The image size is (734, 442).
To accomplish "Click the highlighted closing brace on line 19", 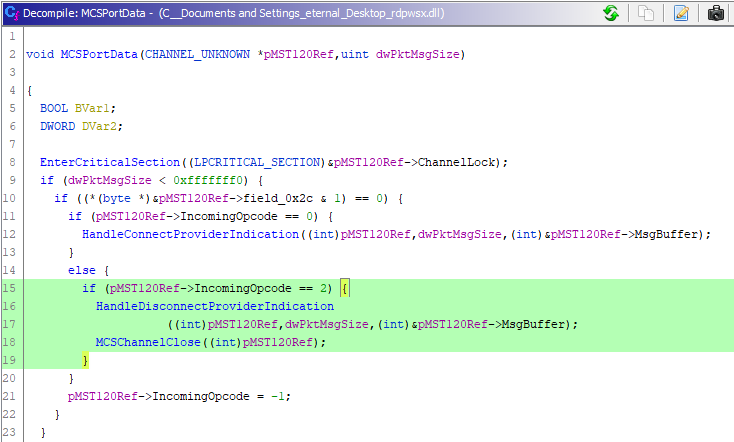I will (x=86, y=361).
